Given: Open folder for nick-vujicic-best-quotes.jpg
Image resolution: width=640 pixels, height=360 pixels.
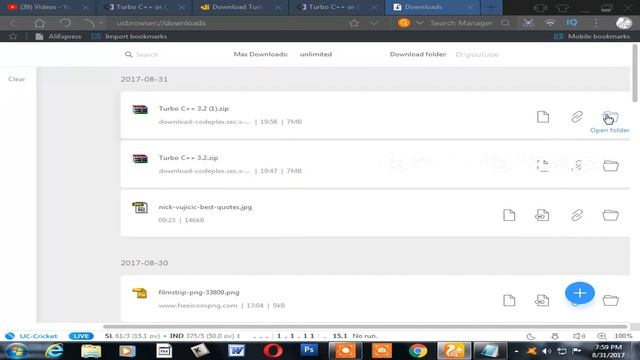Looking at the screenshot, I should click(611, 215).
